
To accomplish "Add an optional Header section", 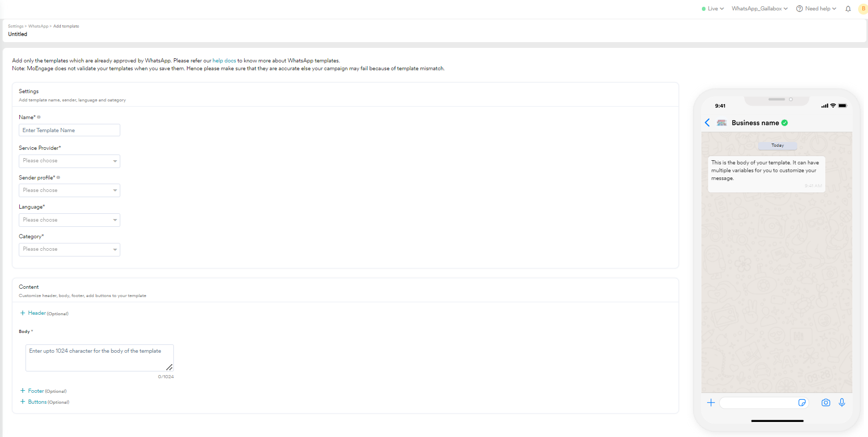I will tap(36, 313).
